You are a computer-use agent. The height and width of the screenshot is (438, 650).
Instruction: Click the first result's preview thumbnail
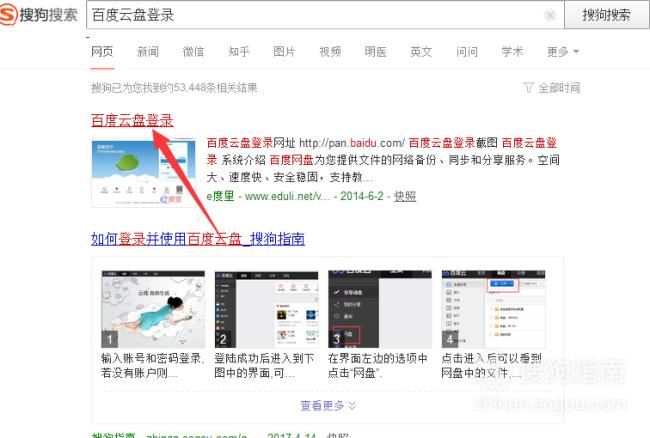click(x=143, y=173)
